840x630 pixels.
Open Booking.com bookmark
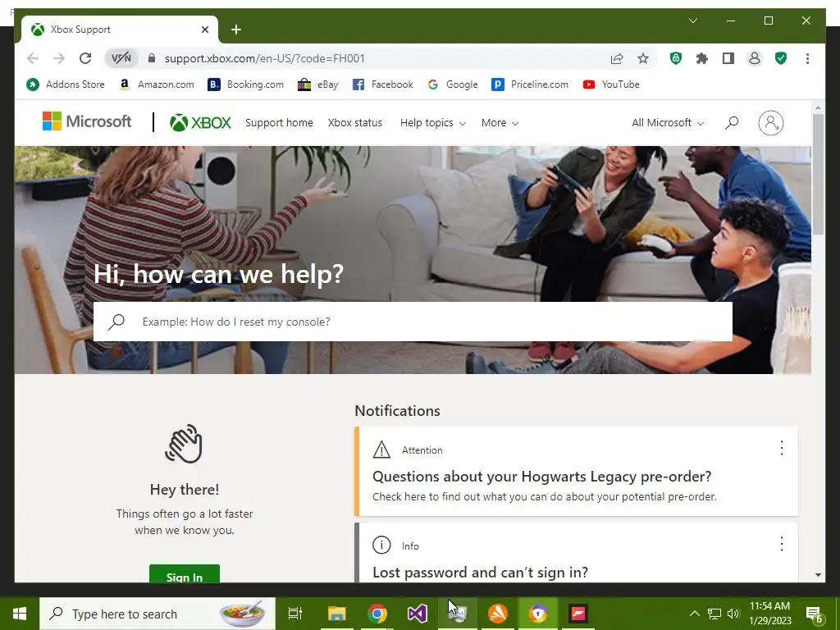pyautogui.click(x=245, y=84)
